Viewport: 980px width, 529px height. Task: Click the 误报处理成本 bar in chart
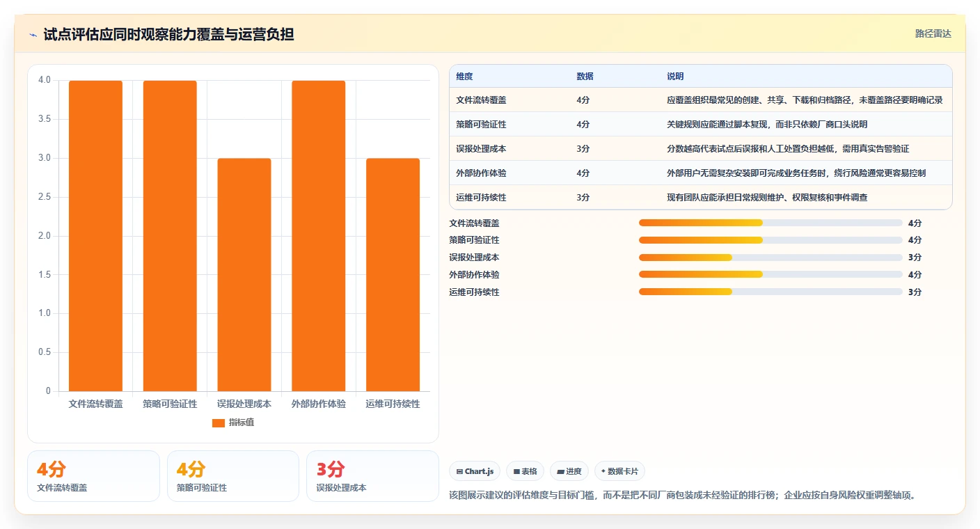[x=244, y=275]
